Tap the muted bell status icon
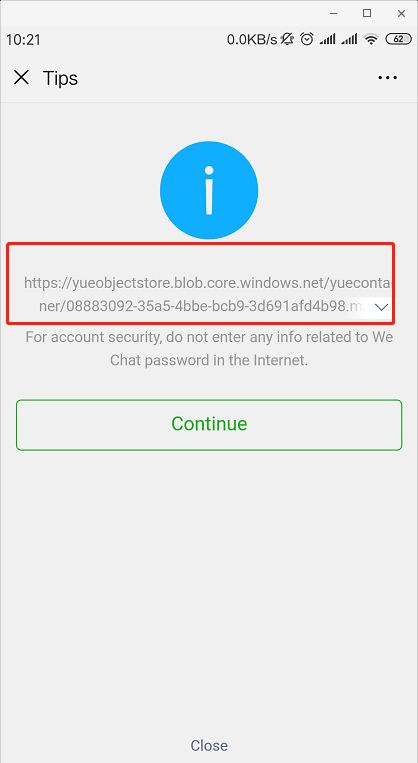This screenshot has width=418, height=763. (288, 39)
